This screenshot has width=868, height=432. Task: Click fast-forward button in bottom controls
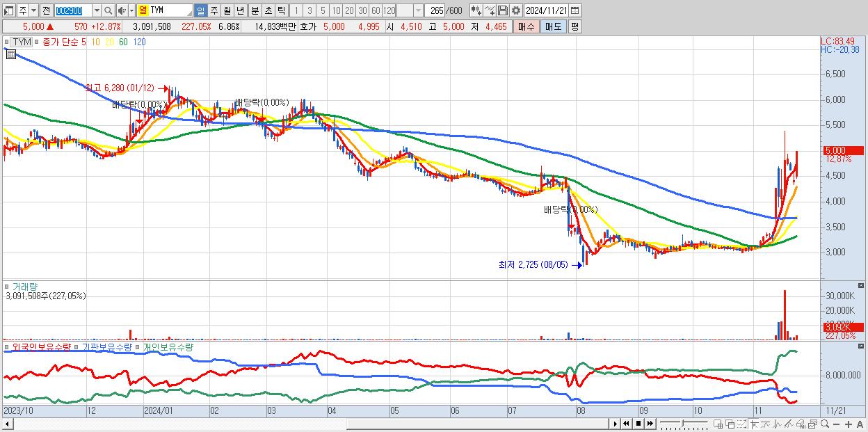650,424
